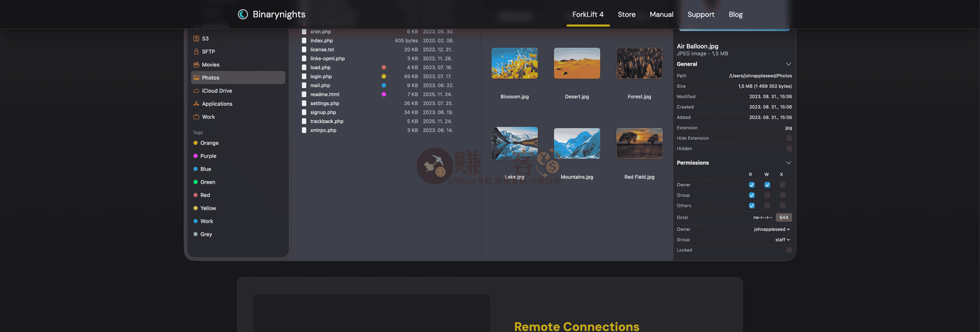980x332 pixels.
Task: Collapse the General section chevron
Action: tap(788, 64)
